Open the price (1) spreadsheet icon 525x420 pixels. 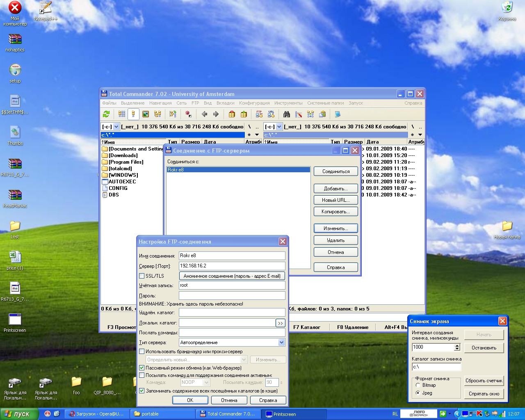point(15,261)
